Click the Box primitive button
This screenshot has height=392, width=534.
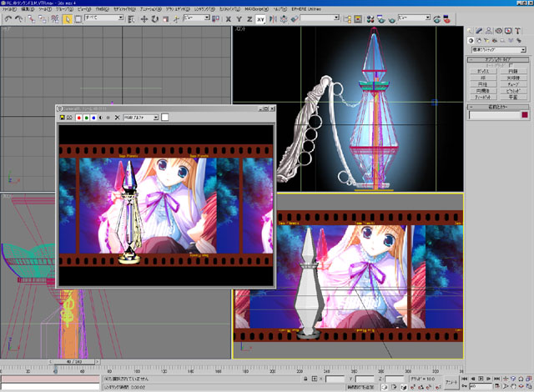(x=483, y=72)
